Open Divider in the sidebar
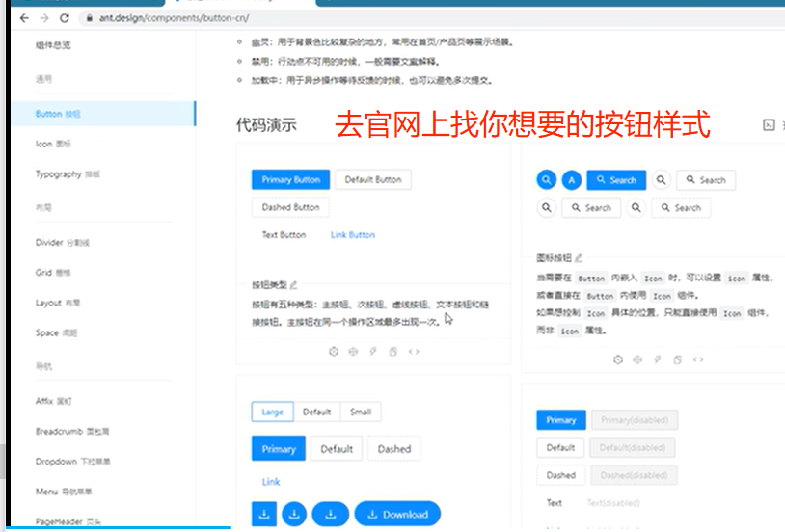Viewport: 785px width, 532px height. [62, 243]
